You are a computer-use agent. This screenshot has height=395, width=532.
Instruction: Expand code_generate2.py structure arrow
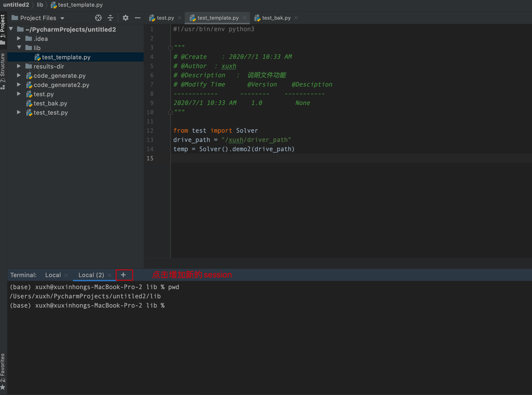tap(19, 85)
